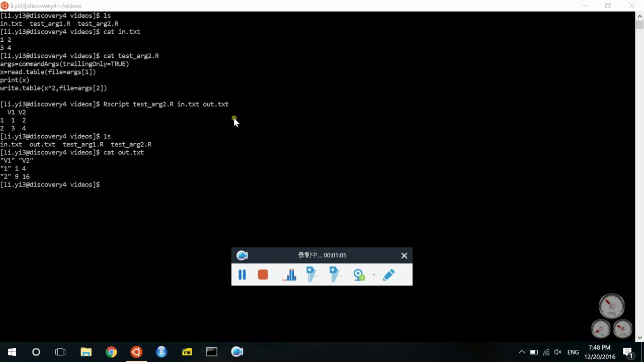Click the 'print(x)' line

tap(15, 80)
